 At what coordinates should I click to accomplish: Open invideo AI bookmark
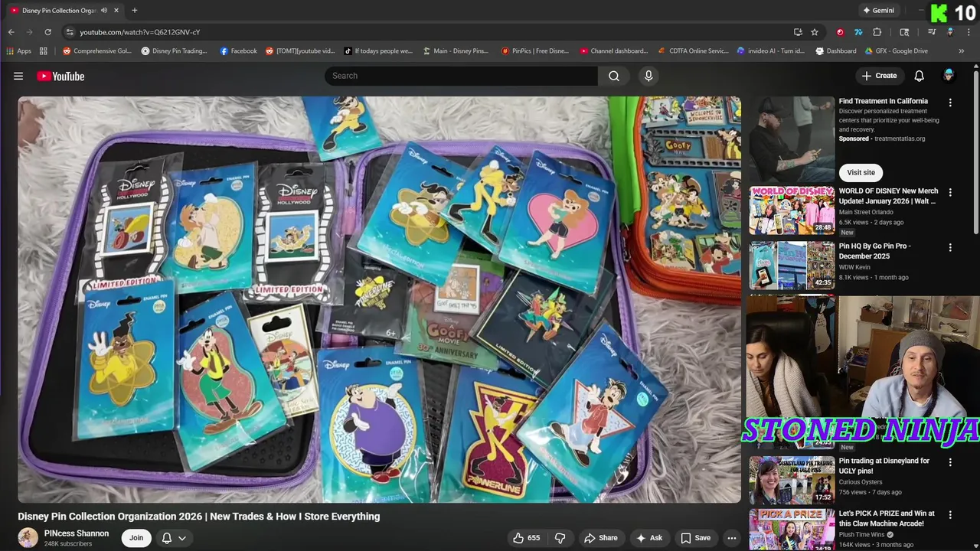[770, 51]
